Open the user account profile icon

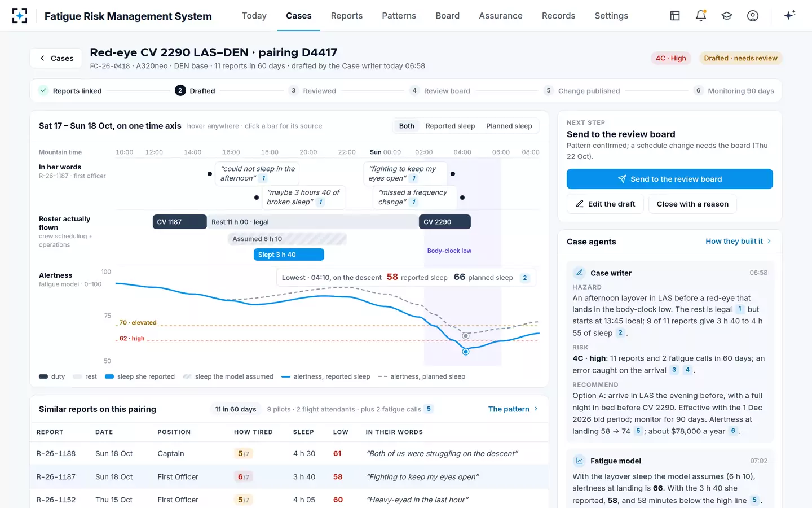click(x=753, y=16)
